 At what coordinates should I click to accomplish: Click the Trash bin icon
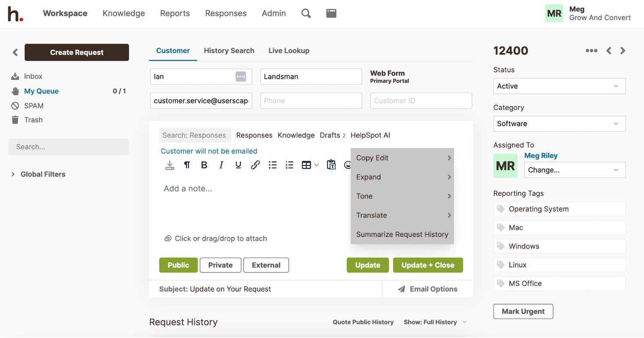pos(15,120)
